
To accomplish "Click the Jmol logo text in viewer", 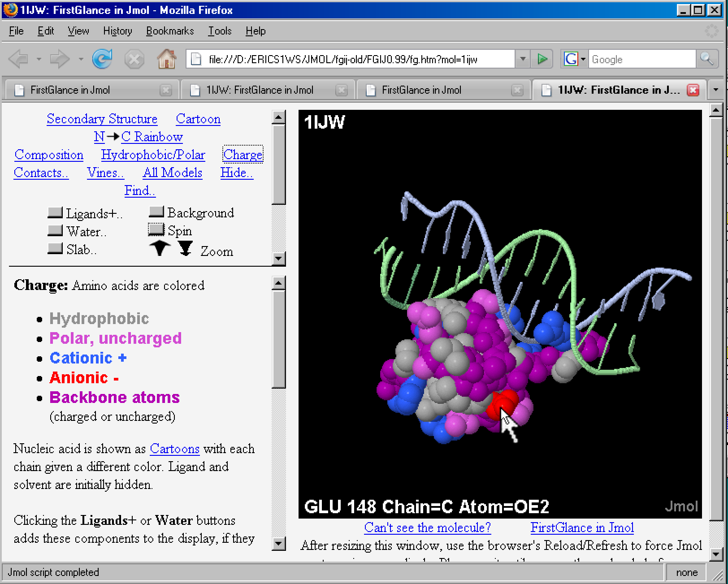I will click(x=681, y=506).
